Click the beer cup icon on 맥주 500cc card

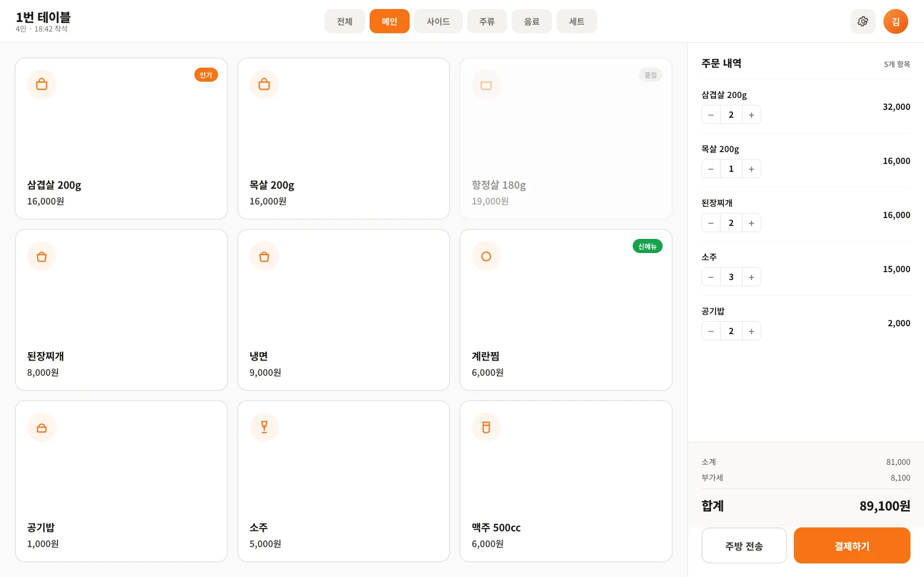click(486, 427)
